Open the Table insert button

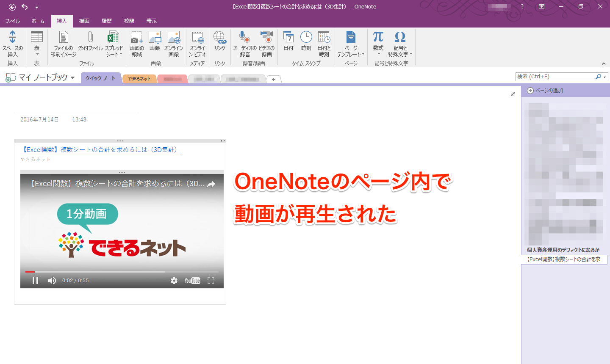tap(37, 44)
